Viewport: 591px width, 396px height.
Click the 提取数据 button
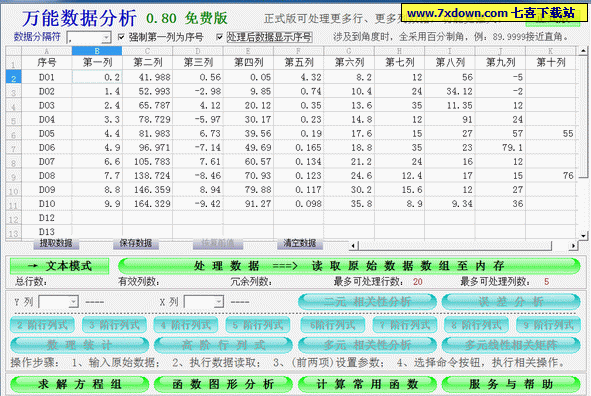point(56,243)
